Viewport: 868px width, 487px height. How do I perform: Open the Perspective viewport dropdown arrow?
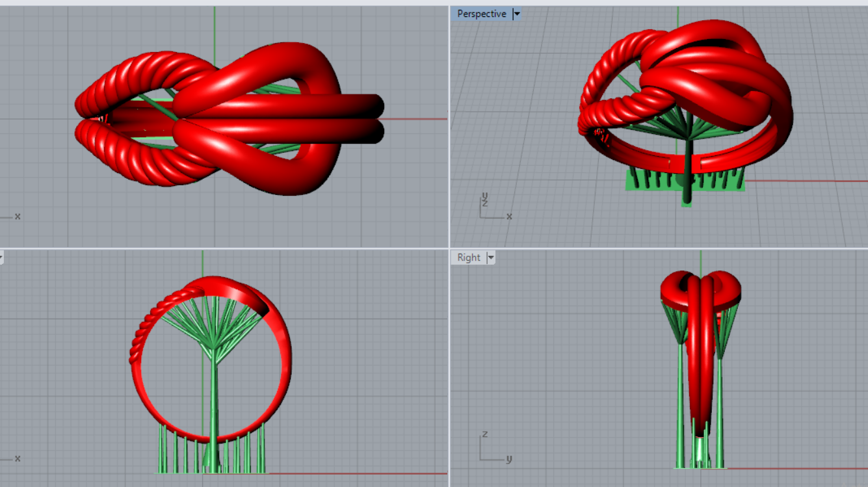(x=517, y=14)
